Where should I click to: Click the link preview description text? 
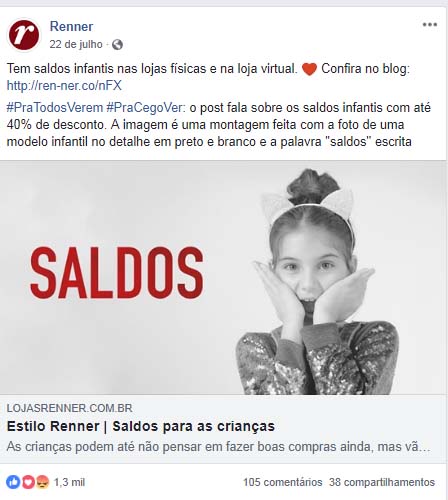(x=218, y=447)
